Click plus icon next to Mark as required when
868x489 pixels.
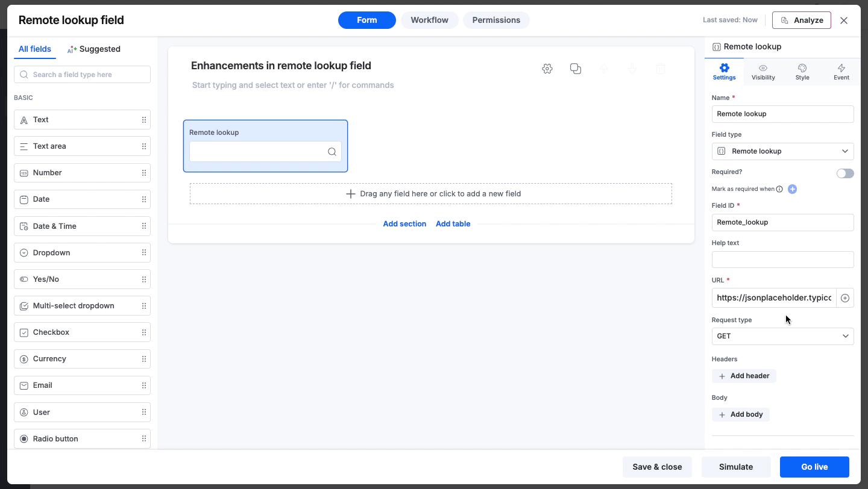click(x=793, y=189)
